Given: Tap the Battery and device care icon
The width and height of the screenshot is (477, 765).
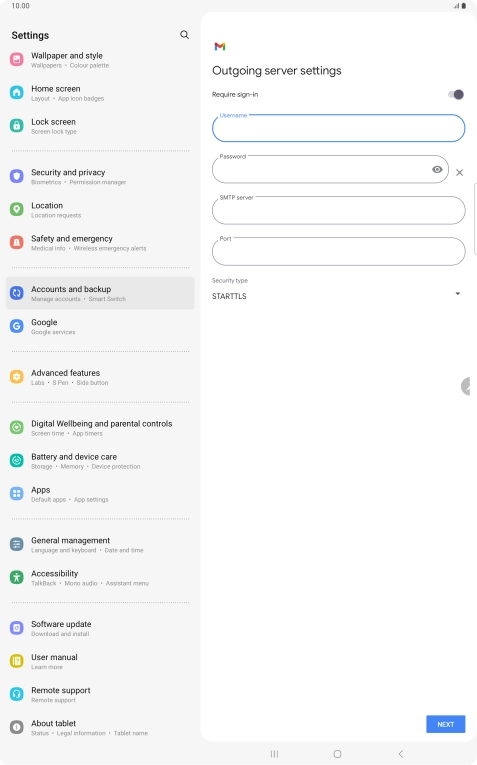Looking at the screenshot, I should coord(17,461).
